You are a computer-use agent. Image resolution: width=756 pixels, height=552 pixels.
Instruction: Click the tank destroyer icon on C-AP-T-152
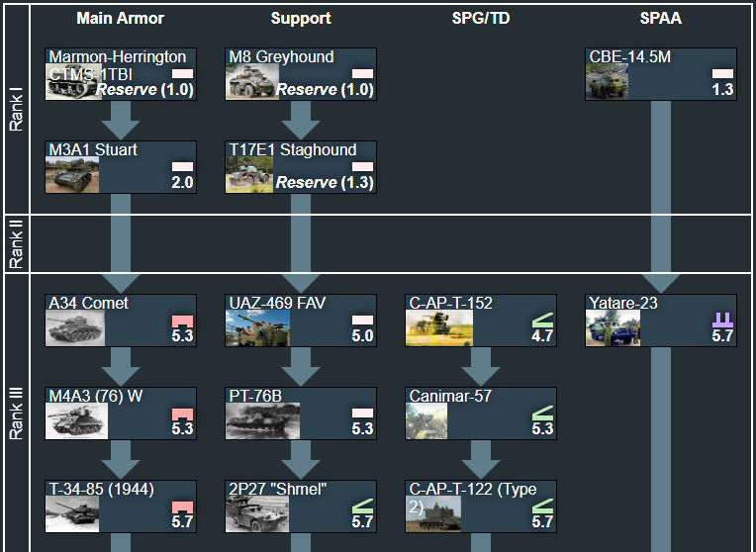[x=543, y=321]
